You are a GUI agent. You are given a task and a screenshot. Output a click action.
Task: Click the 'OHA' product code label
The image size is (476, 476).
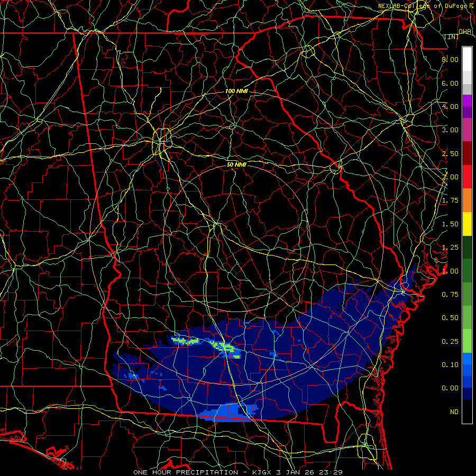[465, 32]
